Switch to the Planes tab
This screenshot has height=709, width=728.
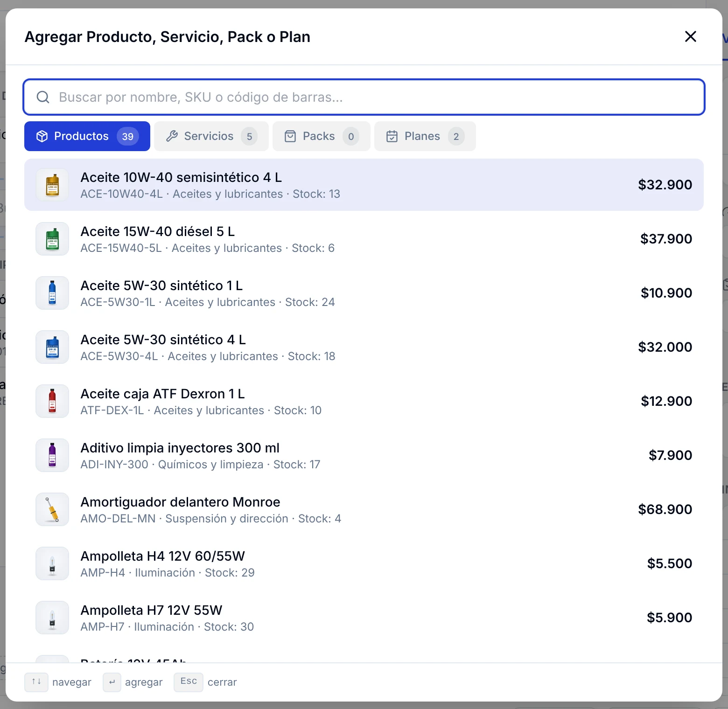(x=425, y=136)
